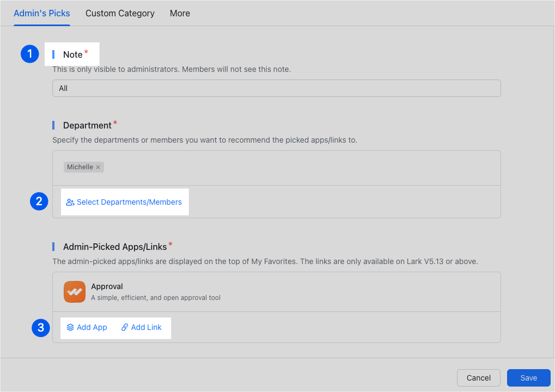The height and width of the screenshot is (392, 555).
Task: Open the More tab
Action: click(180, 13)
